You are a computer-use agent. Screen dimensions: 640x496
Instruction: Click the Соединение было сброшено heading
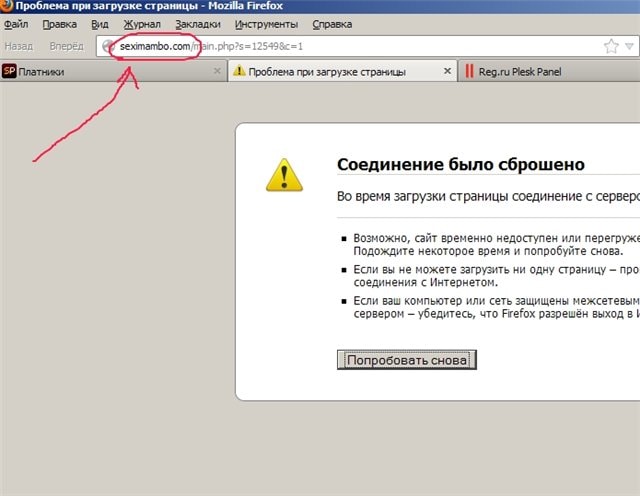point(460,164)
